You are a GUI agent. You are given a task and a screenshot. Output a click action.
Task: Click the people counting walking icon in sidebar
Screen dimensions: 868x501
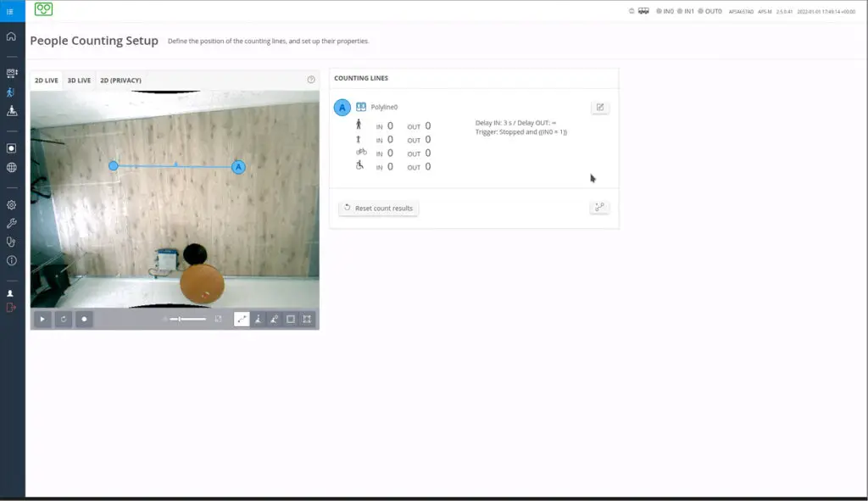click(11, 92)
